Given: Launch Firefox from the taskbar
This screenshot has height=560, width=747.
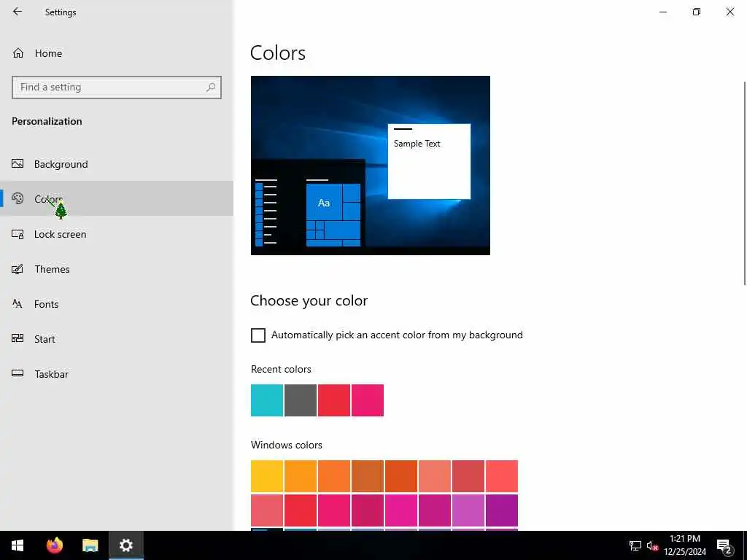Looking at the screenshot, I should 54,545.
